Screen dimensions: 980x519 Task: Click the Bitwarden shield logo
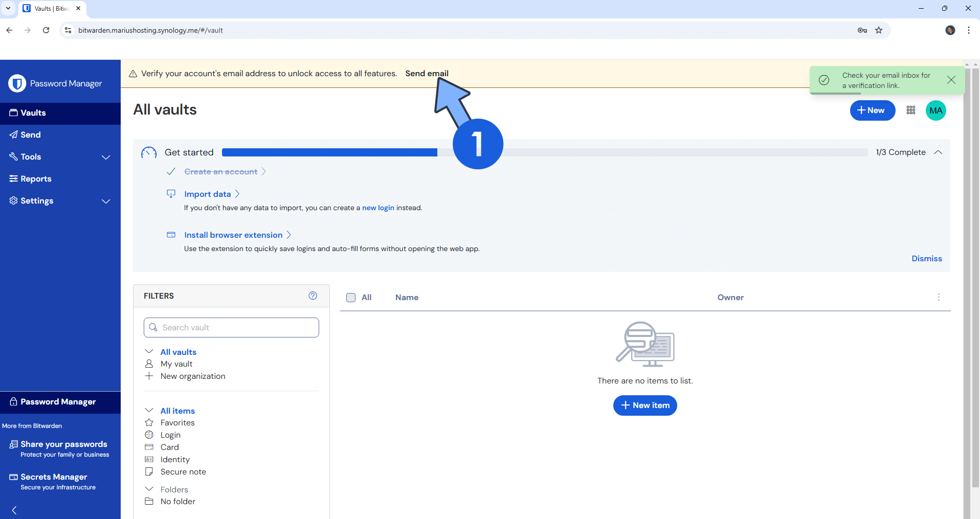pyautogui.click(x=17, y=83)
